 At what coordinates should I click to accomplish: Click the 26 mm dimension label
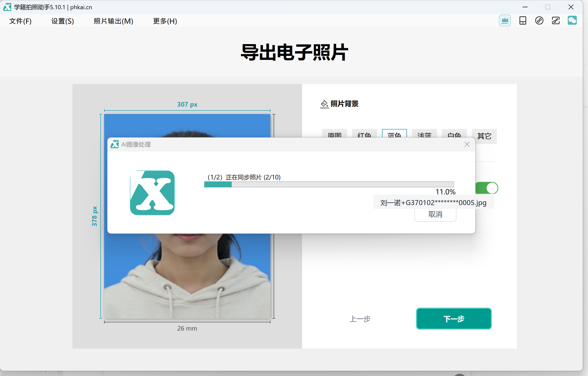187,328
